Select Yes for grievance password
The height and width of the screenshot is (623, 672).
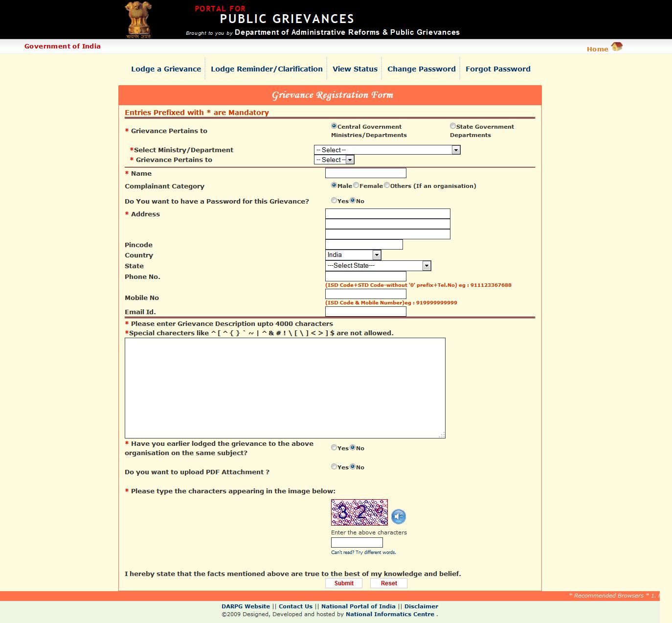click(334, 201)
